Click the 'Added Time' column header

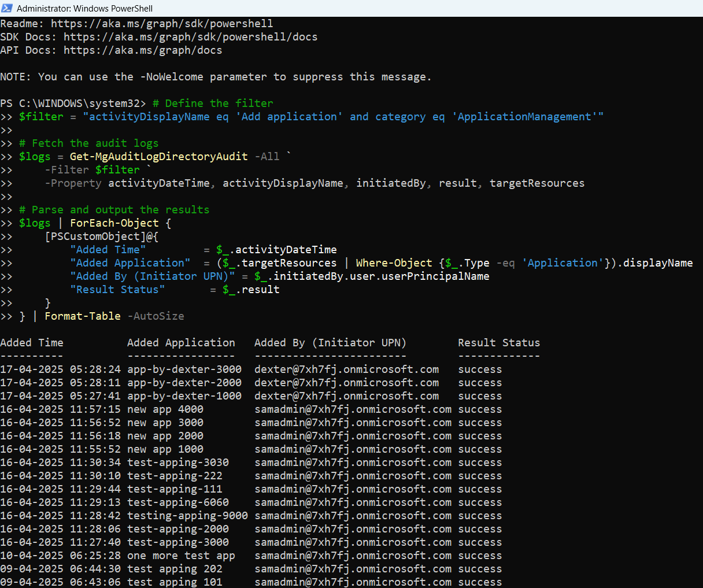(32, 343)
